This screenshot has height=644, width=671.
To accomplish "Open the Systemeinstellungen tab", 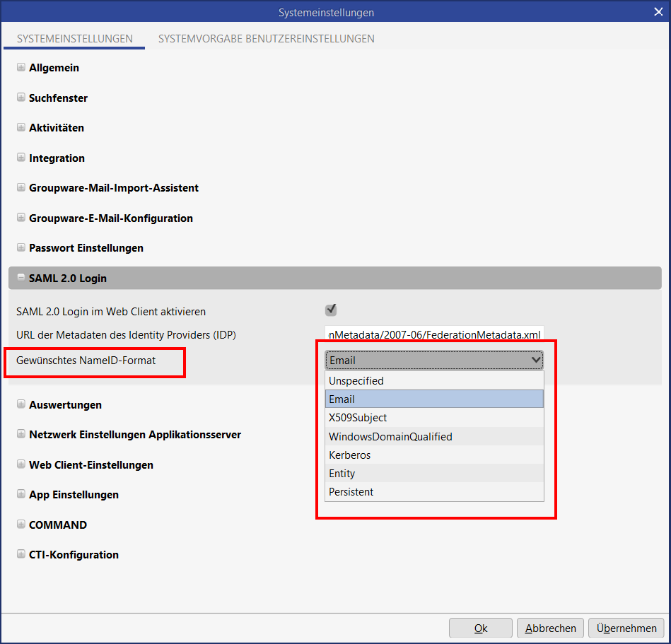I will tap(74, 39).
